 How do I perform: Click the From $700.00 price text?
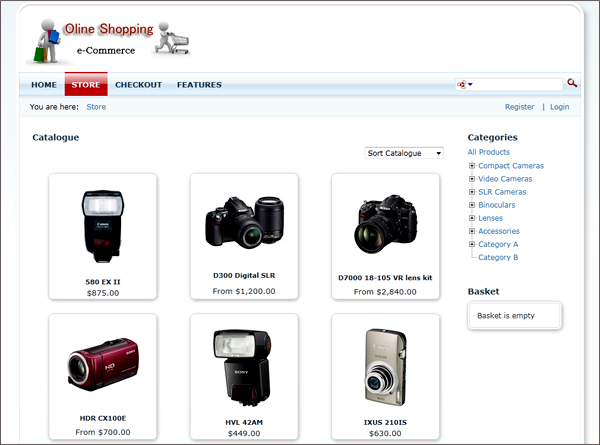[x=103, y=432]
